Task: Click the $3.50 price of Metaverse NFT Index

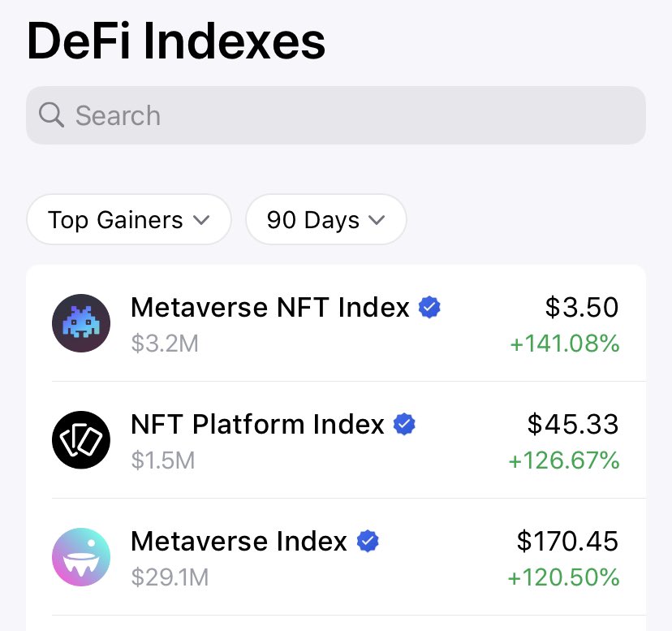Action: coord(582,307)
